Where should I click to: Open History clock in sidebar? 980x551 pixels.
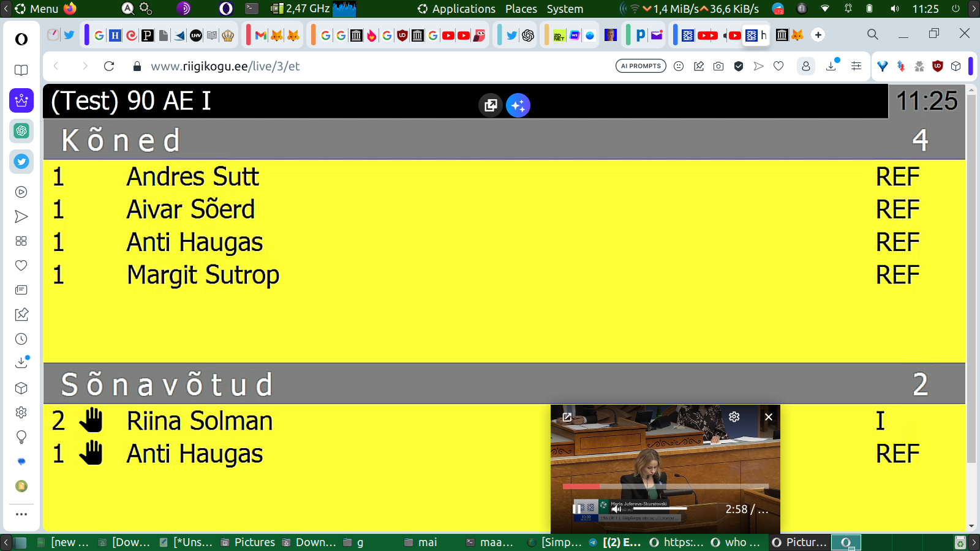tap(21, 339)
